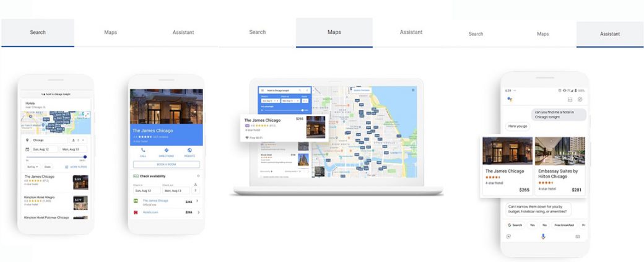Tap the Google Search suggestion chip
This screenshot has height=262, width=644.
tap(515, 225)
